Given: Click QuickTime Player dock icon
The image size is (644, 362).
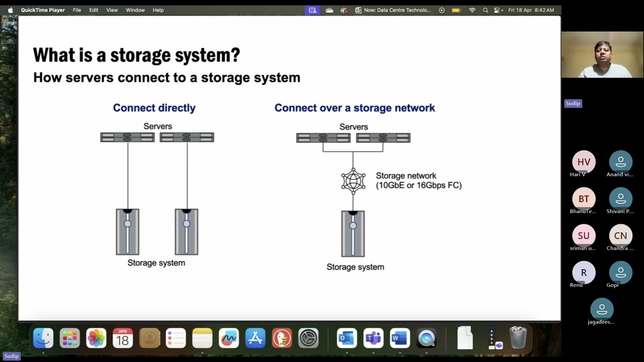Looking at the screenshot, I should pyautogui.click(x=426, y=338).
